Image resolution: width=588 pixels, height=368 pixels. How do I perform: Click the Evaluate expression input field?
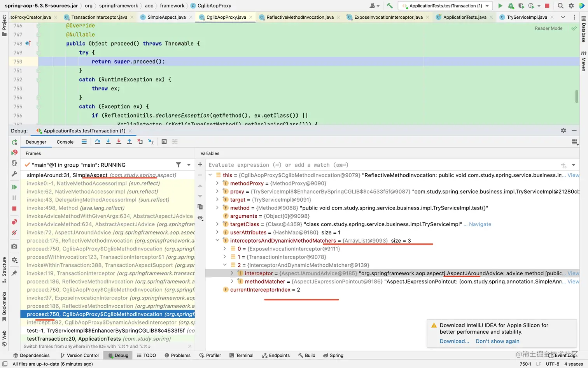coord(383,165)
